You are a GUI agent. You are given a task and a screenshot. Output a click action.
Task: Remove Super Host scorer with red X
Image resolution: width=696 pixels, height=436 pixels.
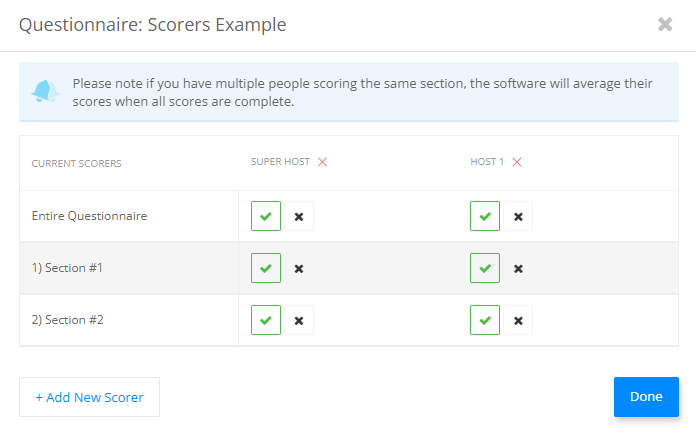[x=322, y=162]
